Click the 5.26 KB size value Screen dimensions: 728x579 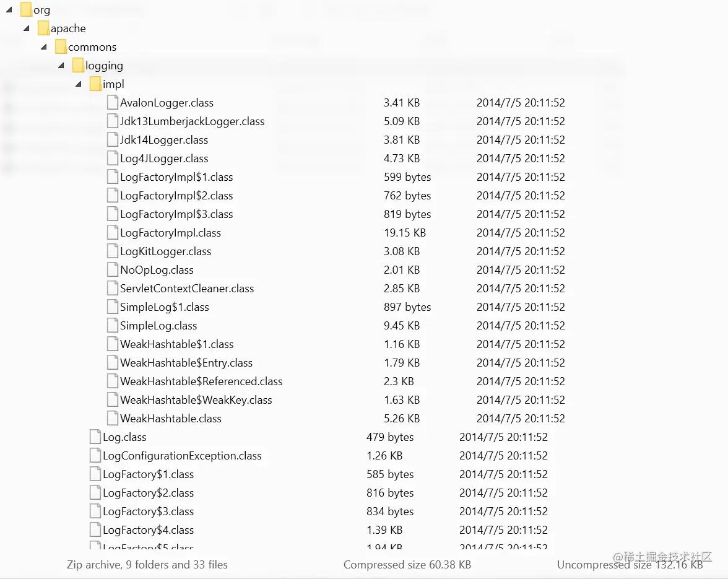[x=402, y=419]
